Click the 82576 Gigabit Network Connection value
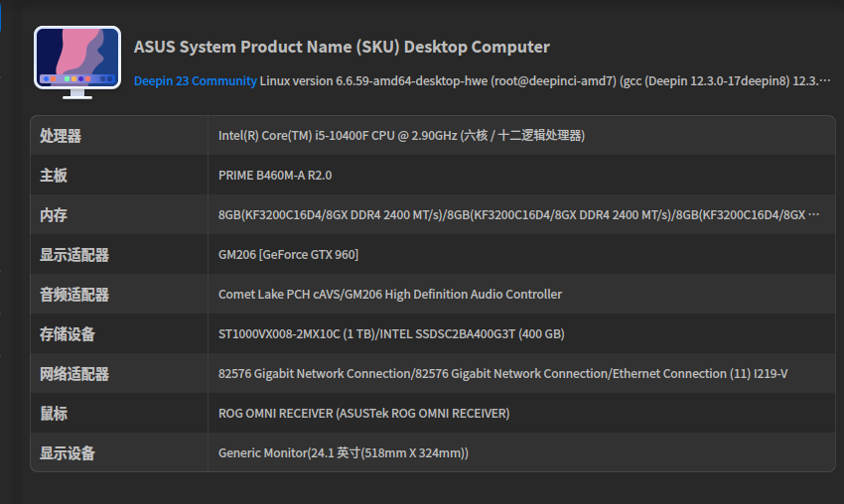 click(502, 374)
